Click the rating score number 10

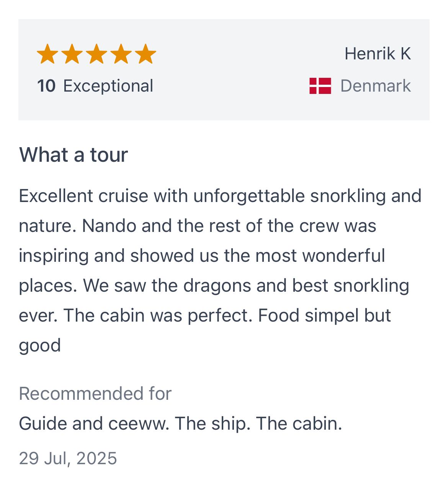tap(46, 86)
